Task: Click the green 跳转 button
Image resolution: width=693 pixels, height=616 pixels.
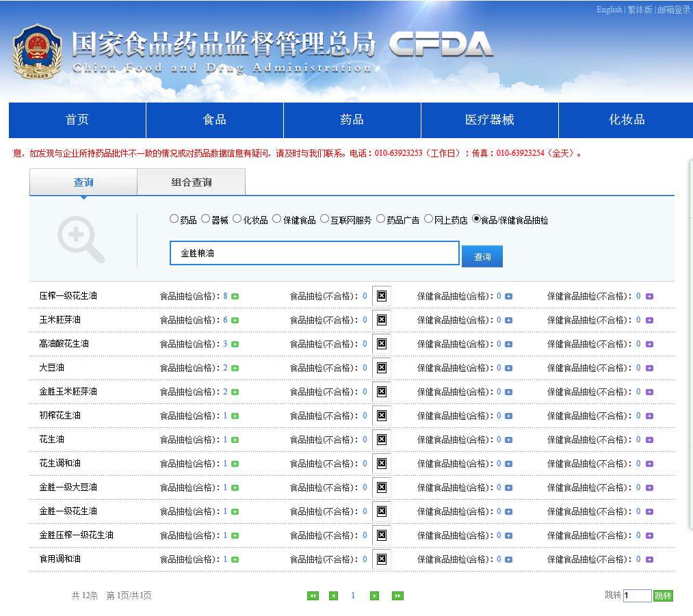Action: click(x=663, y=595)
